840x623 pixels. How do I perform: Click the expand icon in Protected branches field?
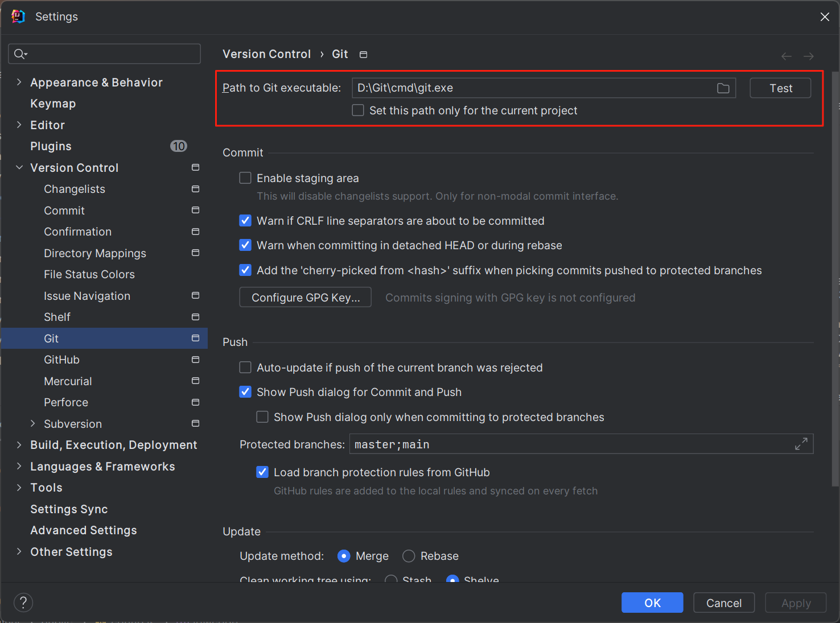tap(801, 444)
